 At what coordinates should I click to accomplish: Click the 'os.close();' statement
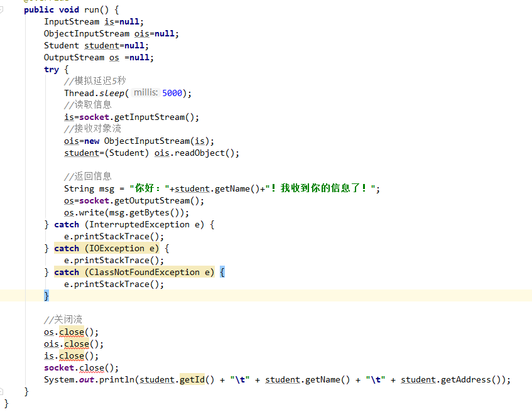(x=71, y=332)
